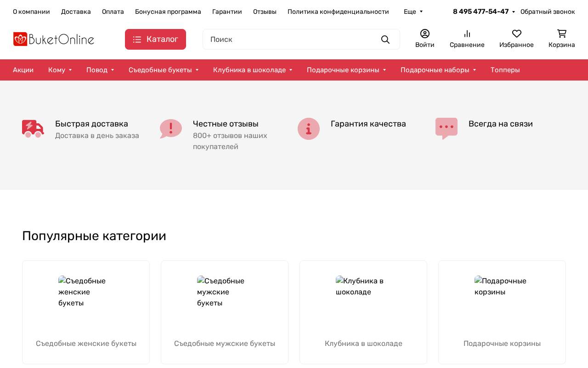Viewport: 588px width, 368px height.
Task: Expand the Кому menu
Action: pyautogui.click(x=60, y=70)
